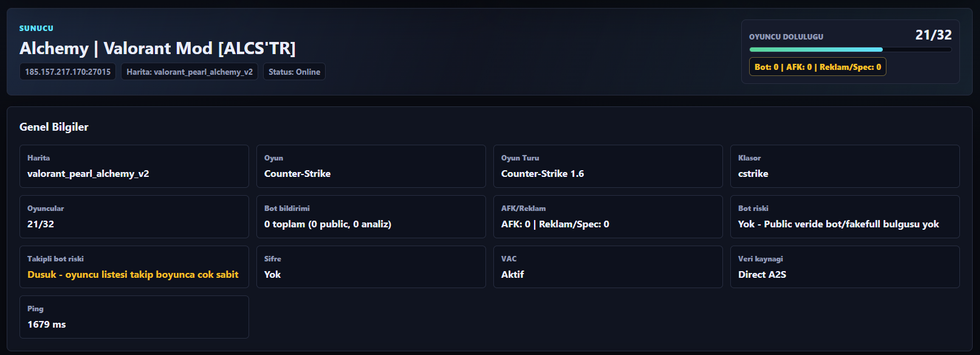Select the Yok - Public veride bot/fakefull text
The width and height of the screenshot is (980, 355).
tap(838, 224)
